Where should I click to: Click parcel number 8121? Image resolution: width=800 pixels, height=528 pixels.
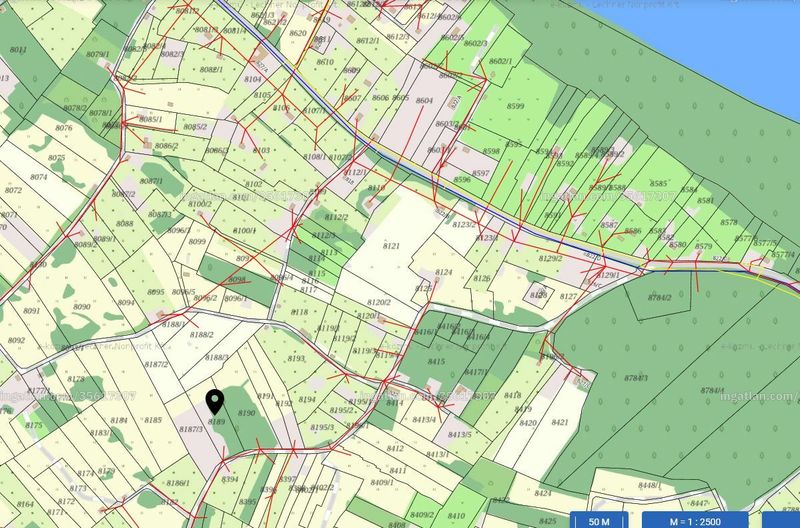(x=391, y=246)
